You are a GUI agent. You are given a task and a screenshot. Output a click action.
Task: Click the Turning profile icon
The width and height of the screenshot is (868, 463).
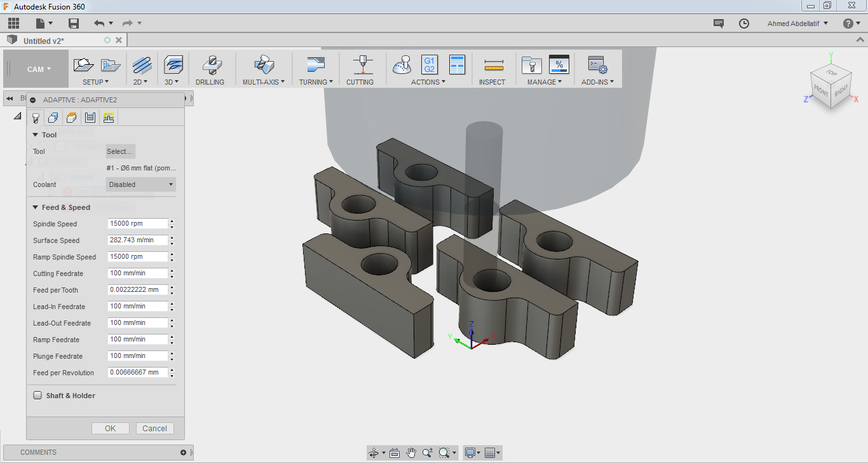click(x=315, y=64)
